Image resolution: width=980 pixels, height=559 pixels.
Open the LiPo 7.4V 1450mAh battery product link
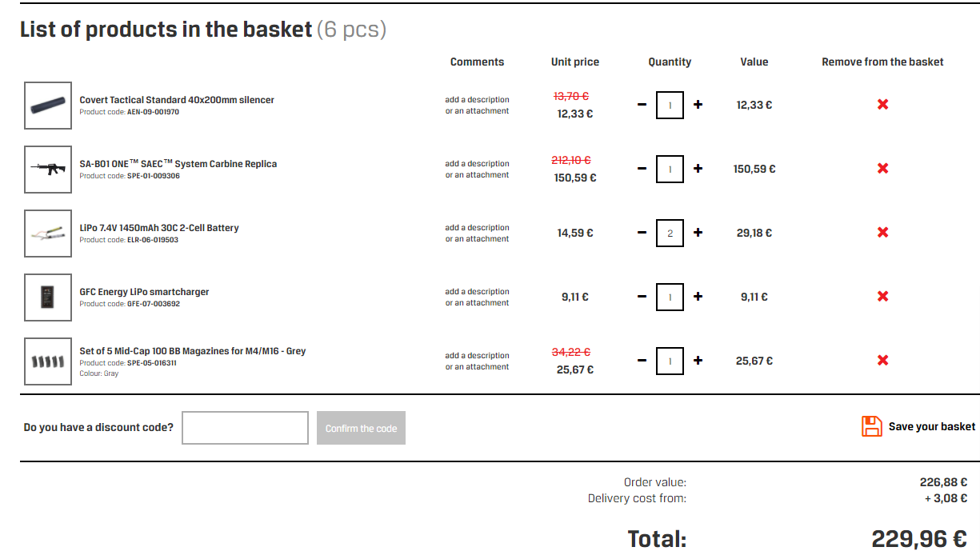click(x=159, y=228)
